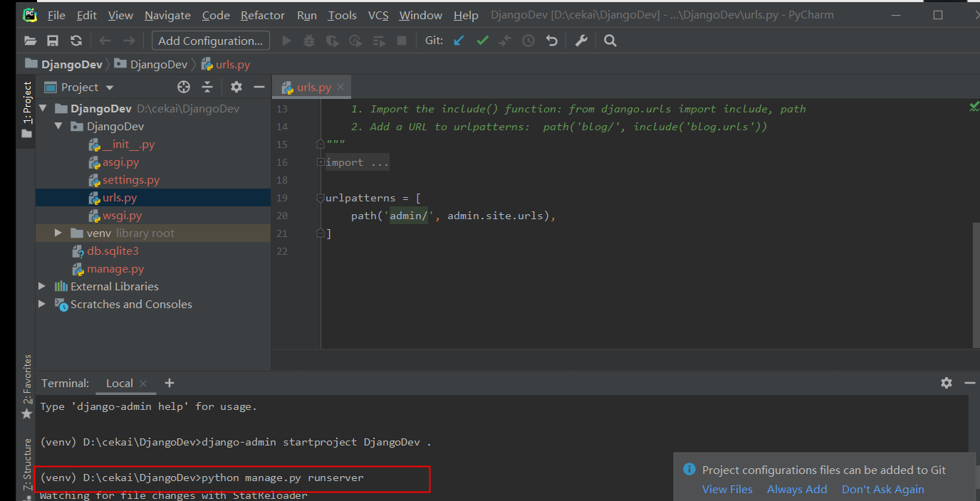The width and height of the screenshot is (980, 501).
Task: Expand the venv library root folder
Action: [58, 233]
